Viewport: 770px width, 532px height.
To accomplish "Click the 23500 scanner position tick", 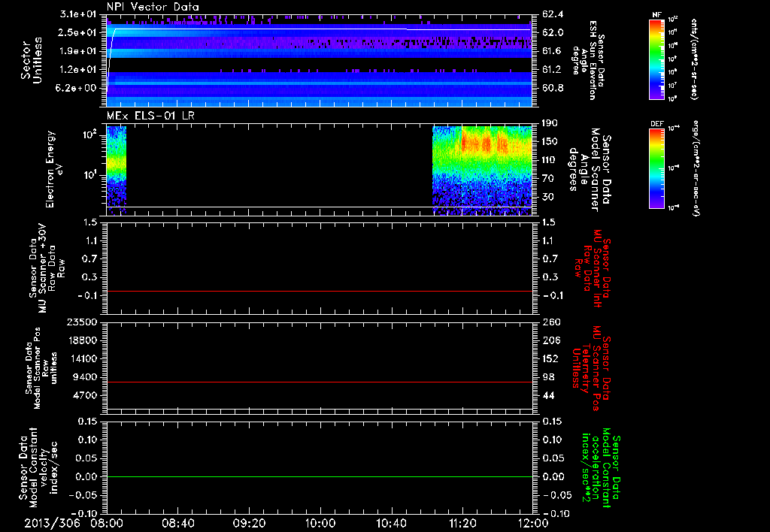I will (x=81, y=322).
